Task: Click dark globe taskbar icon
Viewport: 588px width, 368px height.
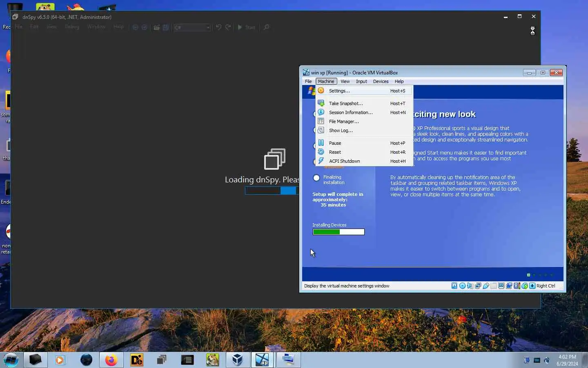Action: pos(86,360)
